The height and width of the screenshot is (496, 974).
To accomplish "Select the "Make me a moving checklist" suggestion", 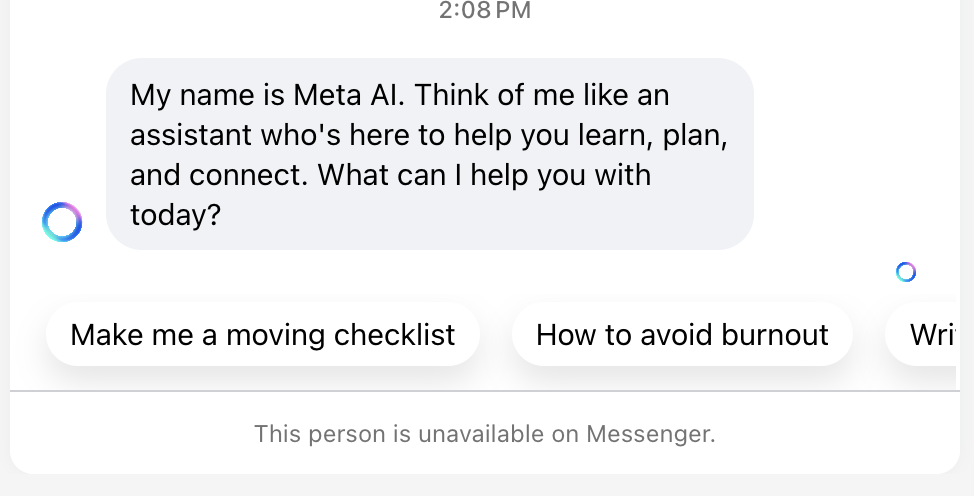I will (x=263, y=334).
